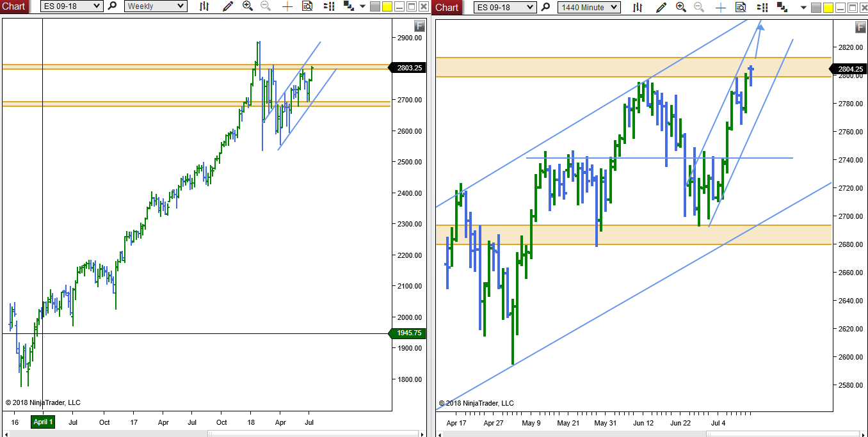Show the data box on the 1440 Minute chart
This screenshot has height=437, width=868.
click(741, 7)
